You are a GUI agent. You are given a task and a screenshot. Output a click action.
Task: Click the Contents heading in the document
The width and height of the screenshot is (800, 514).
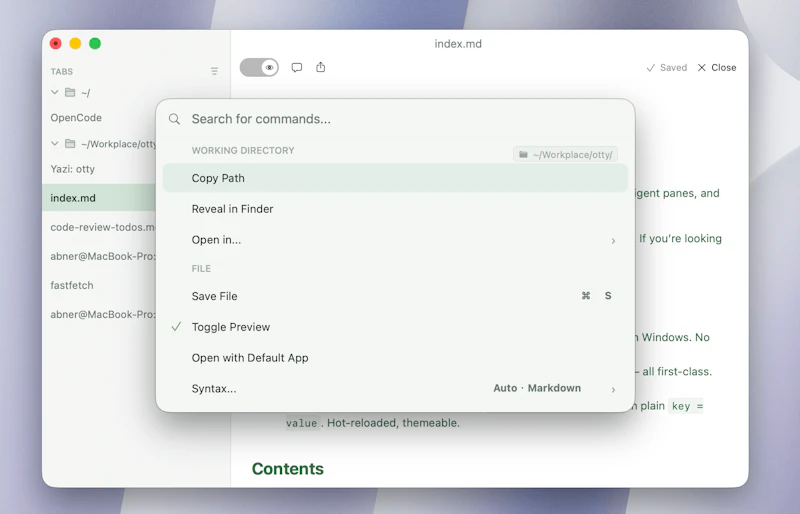tap(288, 469)
